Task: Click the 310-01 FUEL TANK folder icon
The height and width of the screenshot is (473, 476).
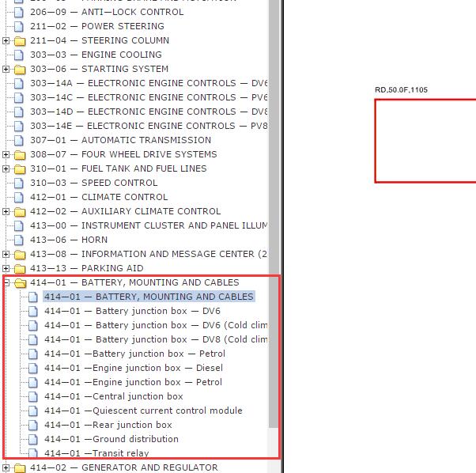Action: (20, 169)
